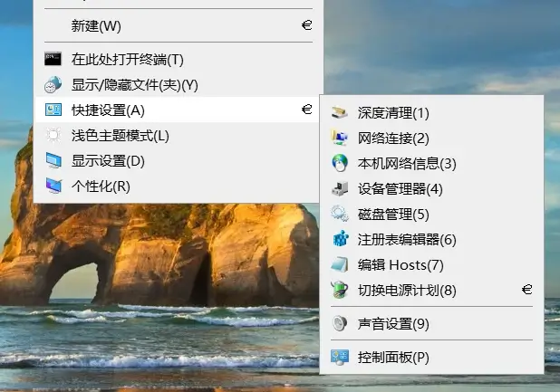Screen dimensions: 560x392
Task: Launch 深度清理(1) from the submenu
Action: pos(432,113)
